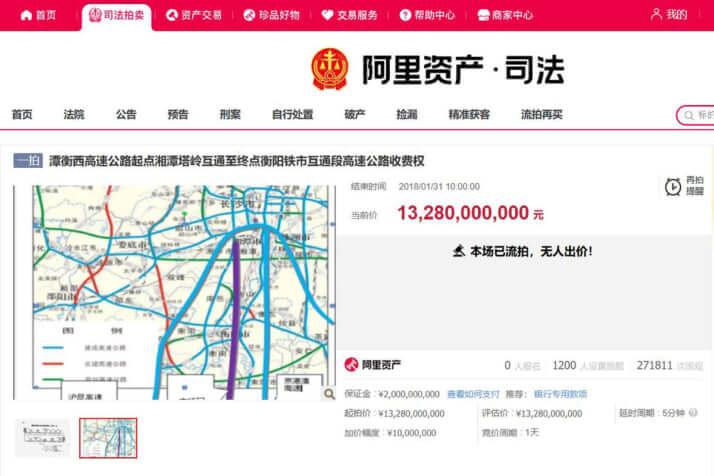Open the 自行处置 navigation link

pyautogui.click(x=292, y=114)
